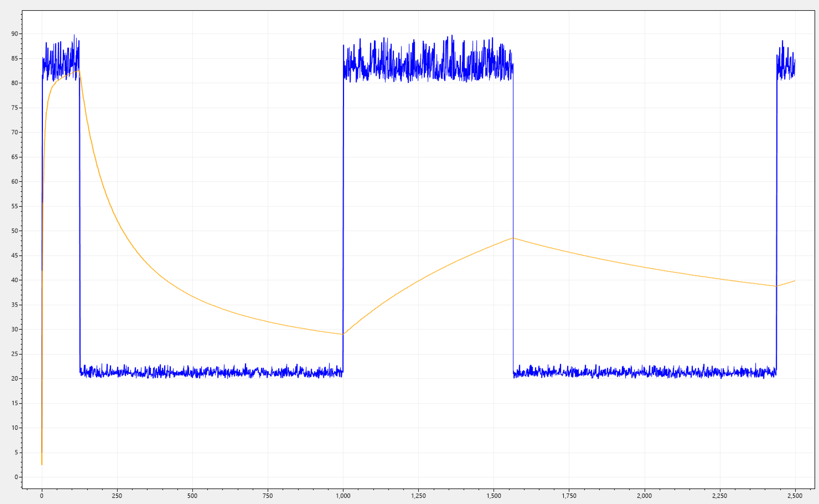Click the y-axis label 35
Viewport: 819px width, 504px height.
pyautogui.click(x=15, y=305)
